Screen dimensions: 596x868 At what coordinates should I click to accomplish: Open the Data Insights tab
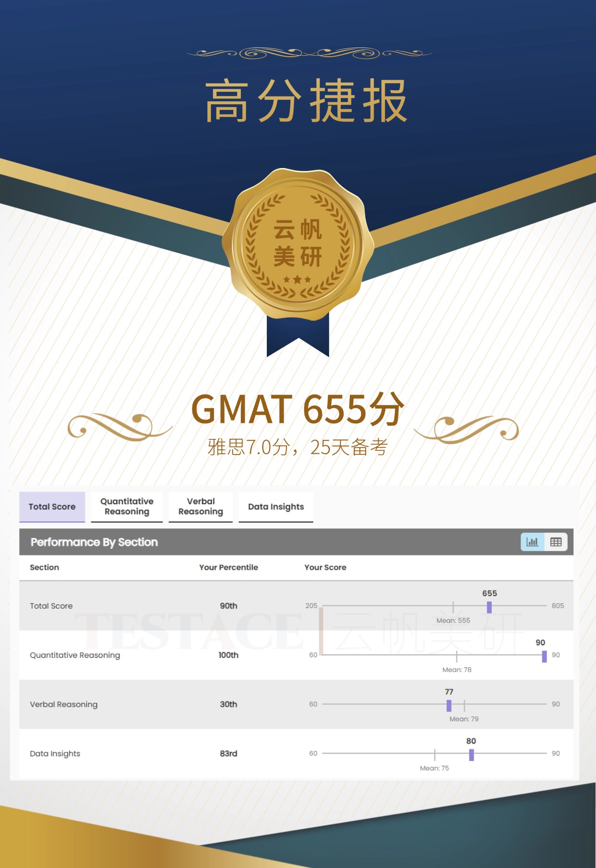[x=276, y=506]
